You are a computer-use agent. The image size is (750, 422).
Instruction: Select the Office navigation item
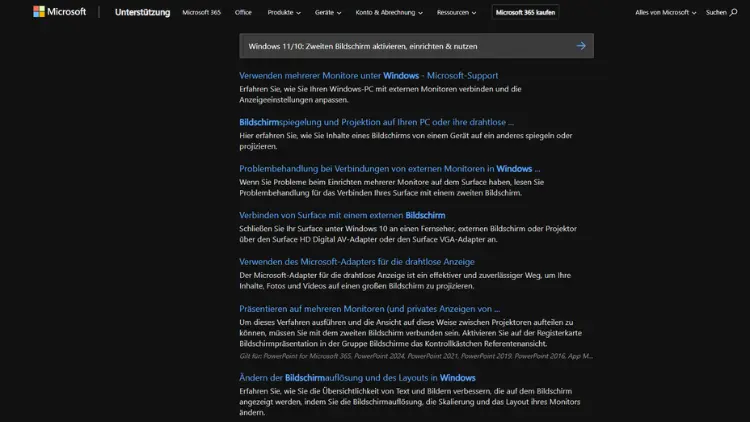pos(243,12)
